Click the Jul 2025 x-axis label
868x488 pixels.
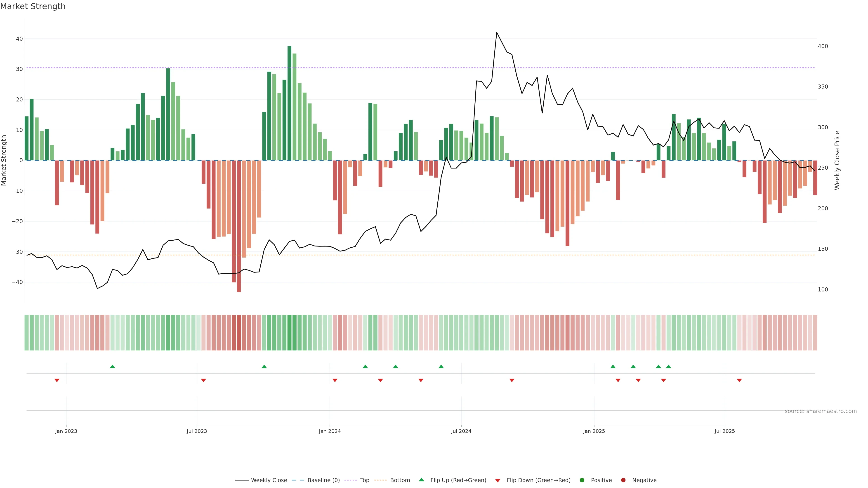click(724, 432)
